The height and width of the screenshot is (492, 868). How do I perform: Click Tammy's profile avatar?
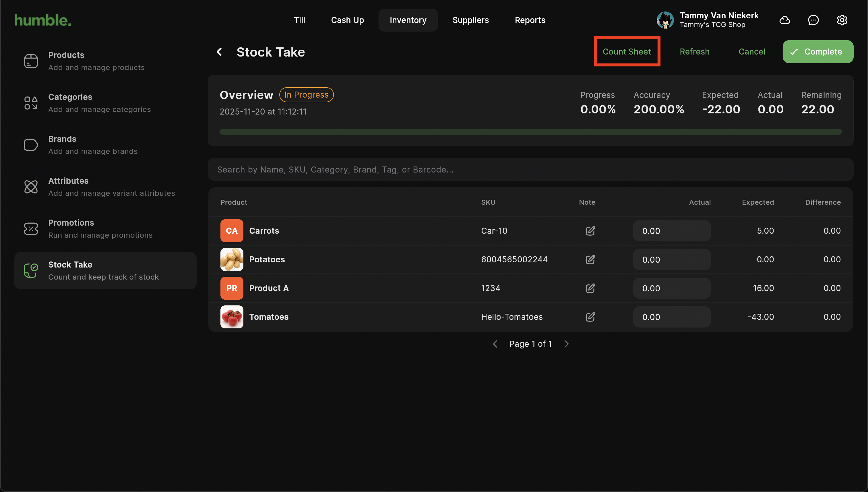(664, 20)
